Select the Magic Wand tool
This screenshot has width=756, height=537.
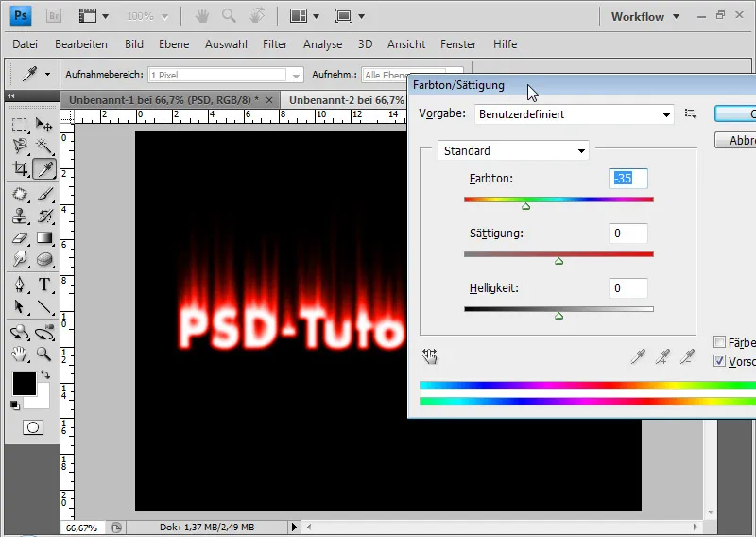tap(44, 146)
